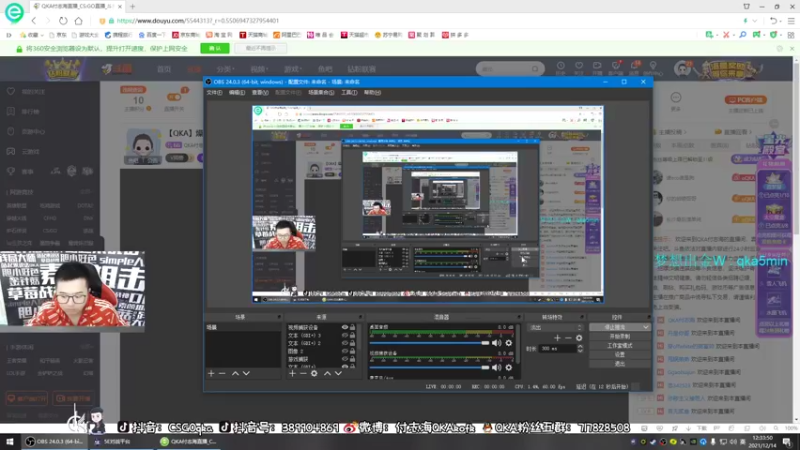800x450 pixels.
Task: Click 工作室模式 studio mode in OBS controls
Action: (620, 346)
